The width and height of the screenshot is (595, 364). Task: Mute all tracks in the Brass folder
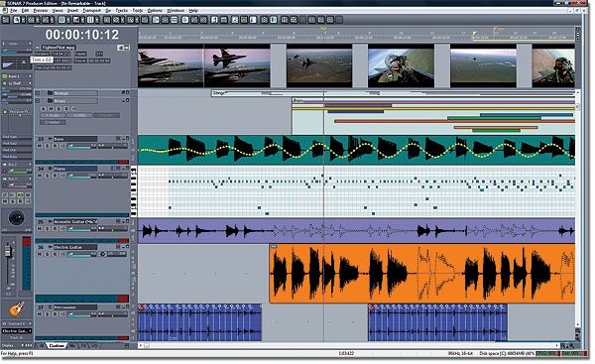point(51,109)
